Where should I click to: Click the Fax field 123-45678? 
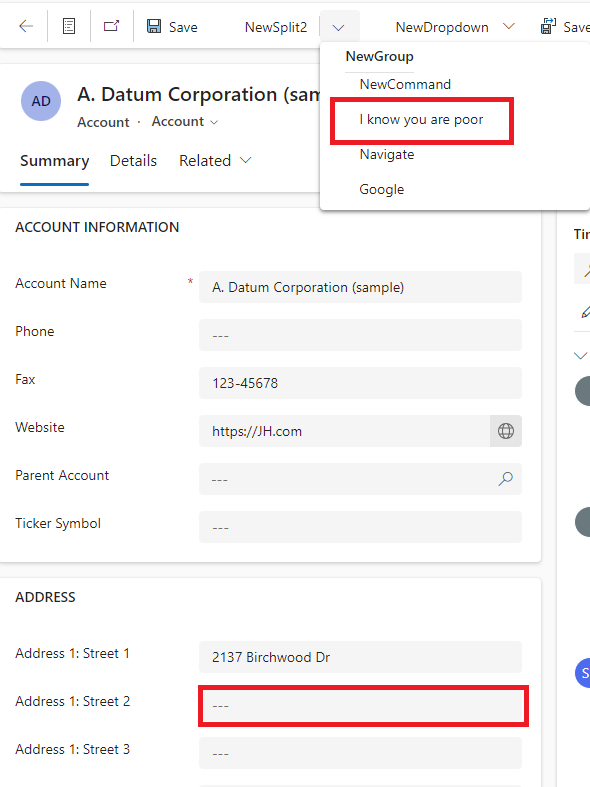360,383
